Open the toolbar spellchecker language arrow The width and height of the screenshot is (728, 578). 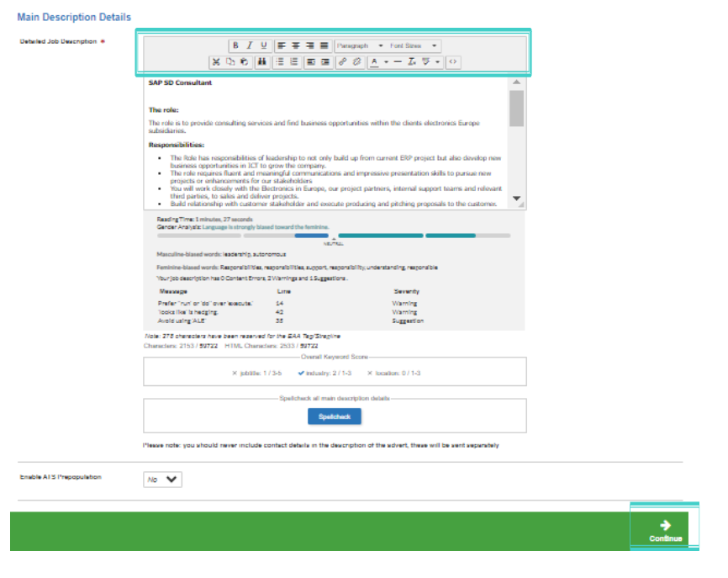tap(437, 61)
